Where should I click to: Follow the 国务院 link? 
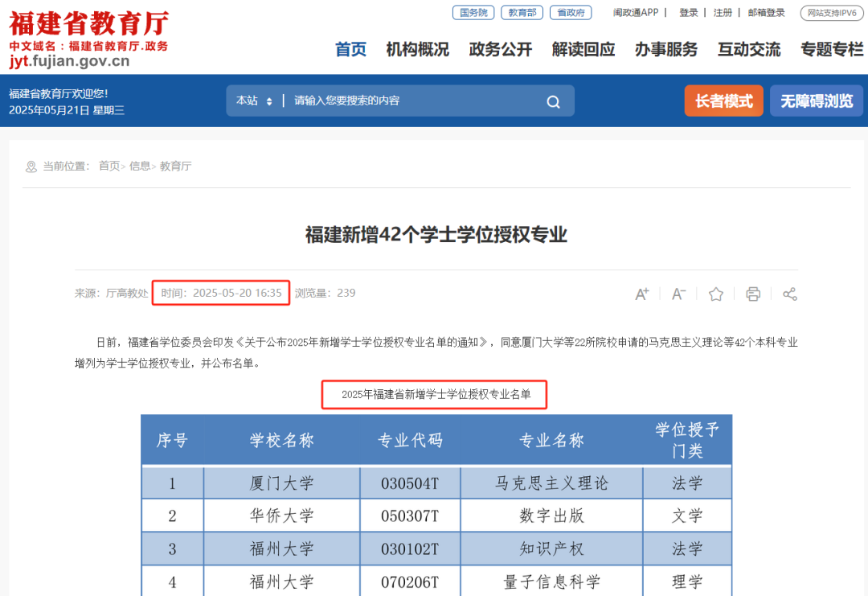(473, 12)
